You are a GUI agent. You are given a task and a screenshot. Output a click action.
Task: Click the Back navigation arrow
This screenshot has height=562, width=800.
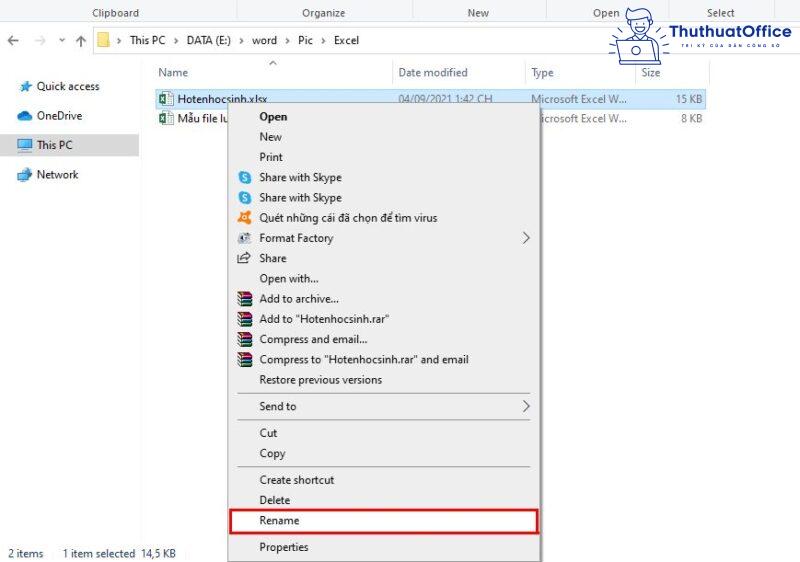click(14, 41)
